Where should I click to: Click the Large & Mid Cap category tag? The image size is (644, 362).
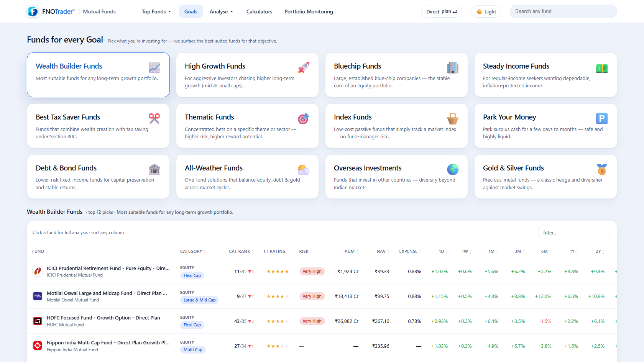[199, 300]
